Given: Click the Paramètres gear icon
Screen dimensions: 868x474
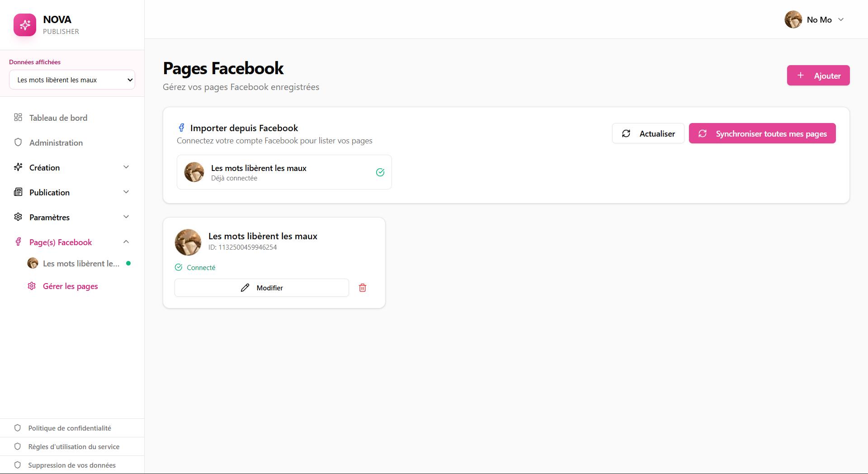Looking at the screenshot, I should coord(18,217).
